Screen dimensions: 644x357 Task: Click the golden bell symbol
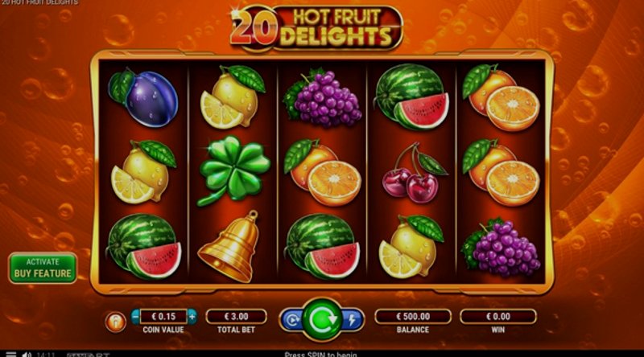pyautogui.click(x=231, y=246)
